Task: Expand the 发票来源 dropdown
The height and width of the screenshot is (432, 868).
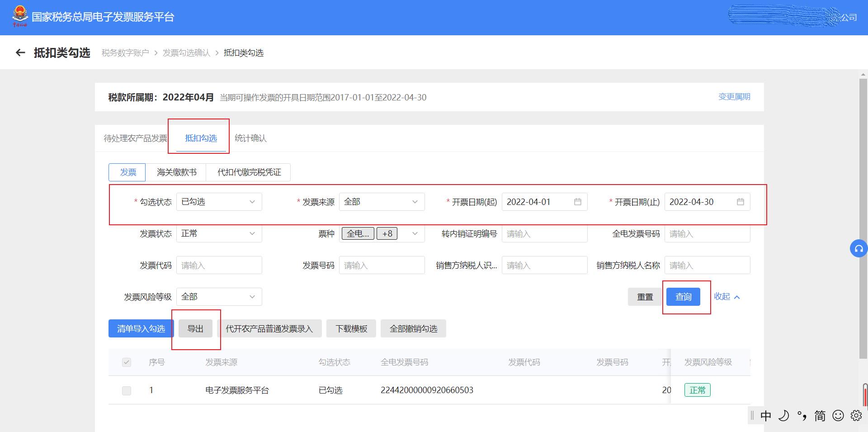Action: [382, 202]
